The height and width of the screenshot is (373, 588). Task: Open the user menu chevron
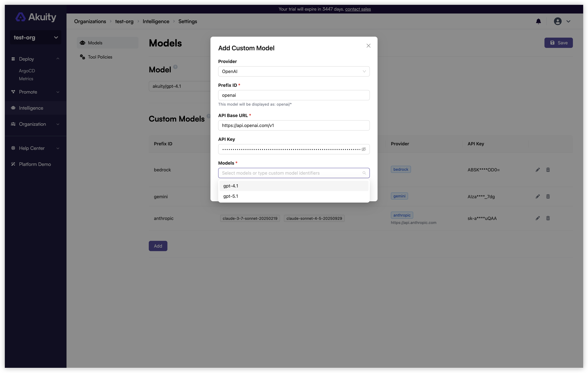tap(568, 22)
